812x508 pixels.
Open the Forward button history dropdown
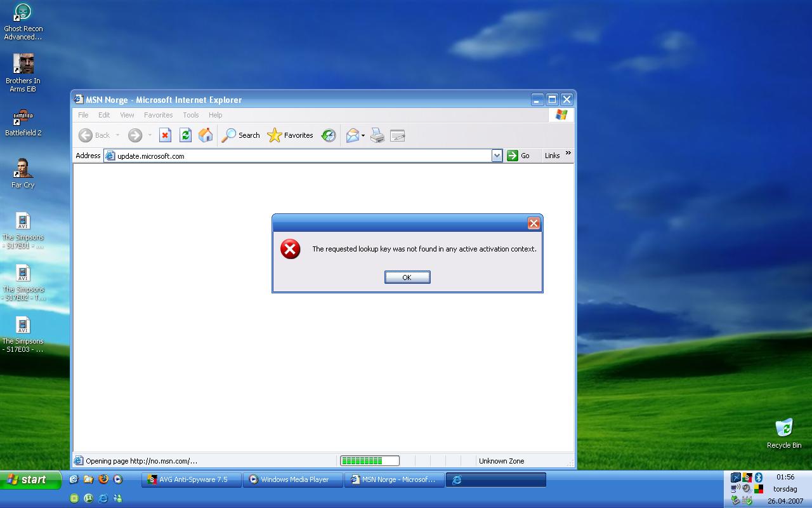pyautogui.click(x=150, y=135)
